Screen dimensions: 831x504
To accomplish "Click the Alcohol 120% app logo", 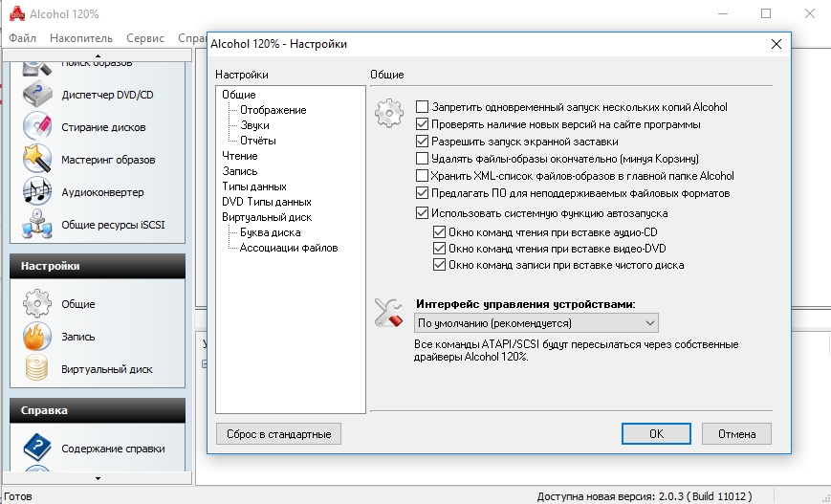I will (x=17, y=13).
